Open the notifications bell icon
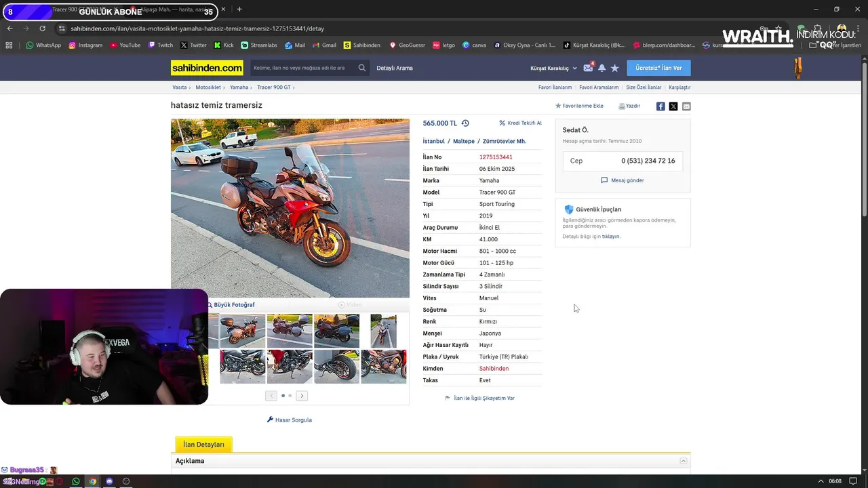Image resolution: width=868 pixels, height=488 pixels. pos(601,68)
